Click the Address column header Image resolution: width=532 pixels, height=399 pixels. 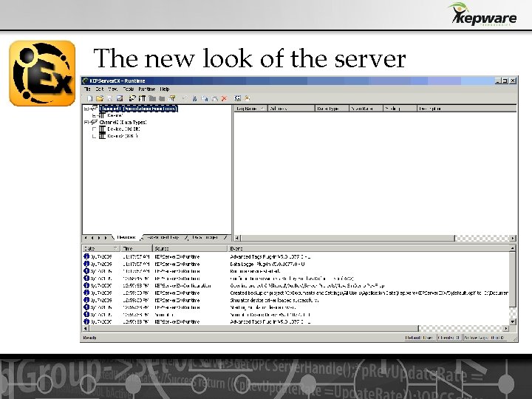(x=291, y=109)
